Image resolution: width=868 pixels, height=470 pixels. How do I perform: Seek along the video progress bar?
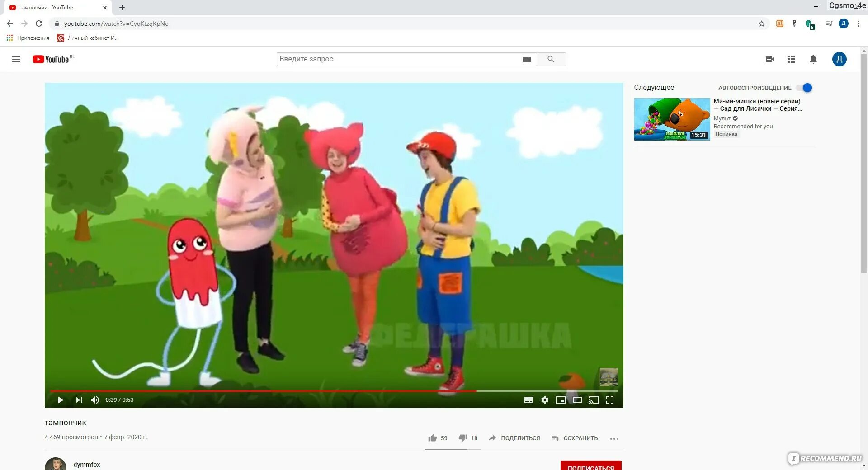pos(334,391)
